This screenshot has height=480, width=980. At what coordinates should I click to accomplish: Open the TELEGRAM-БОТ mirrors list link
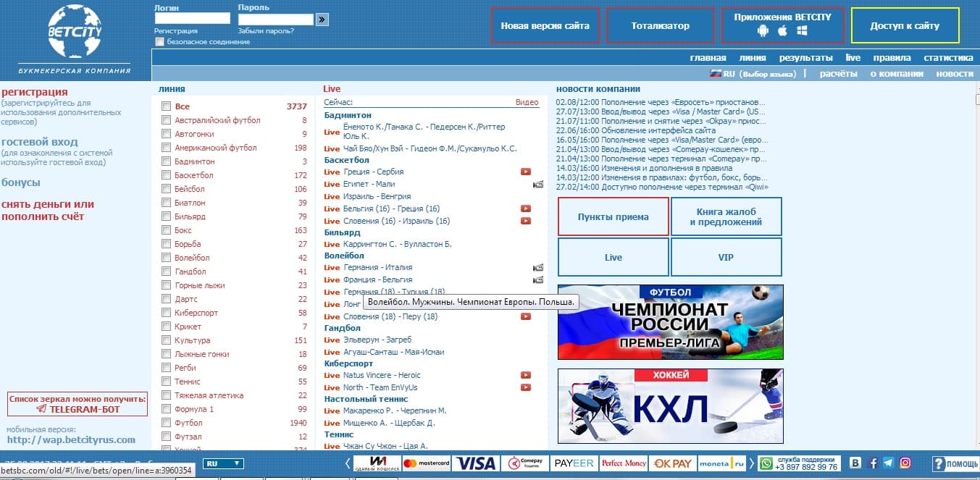[x=78, y=404]
